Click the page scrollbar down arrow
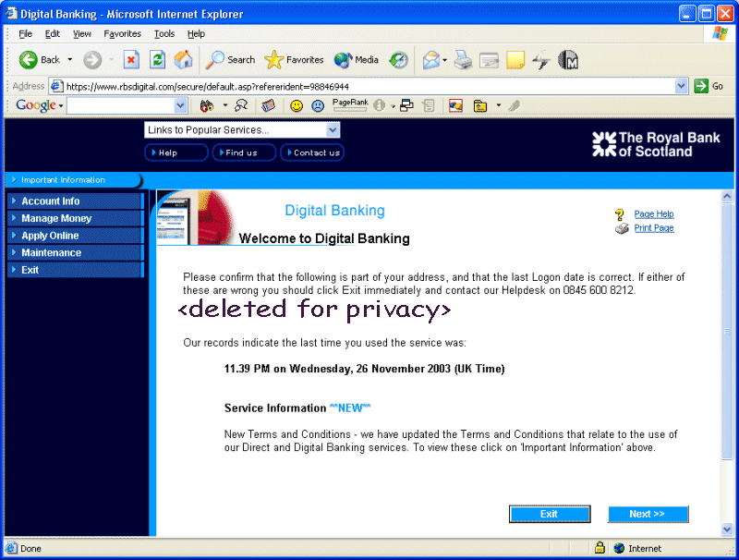This screenshot has height=560, width=739. pyautogui.click(x=727, y=530)
